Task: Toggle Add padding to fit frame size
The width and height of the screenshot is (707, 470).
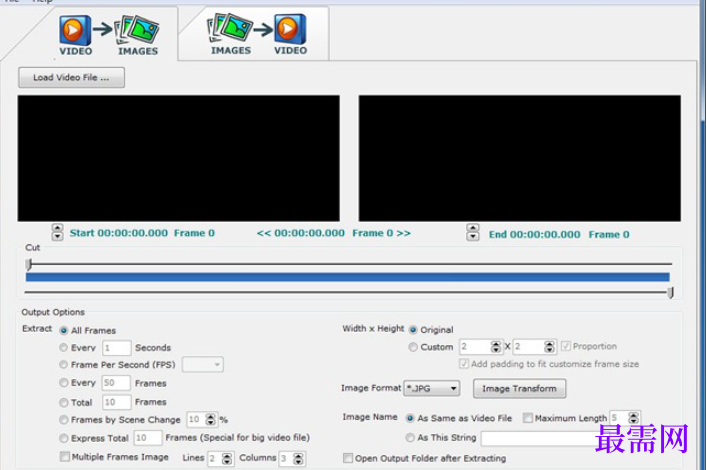Action: click(x=464, y=364)
